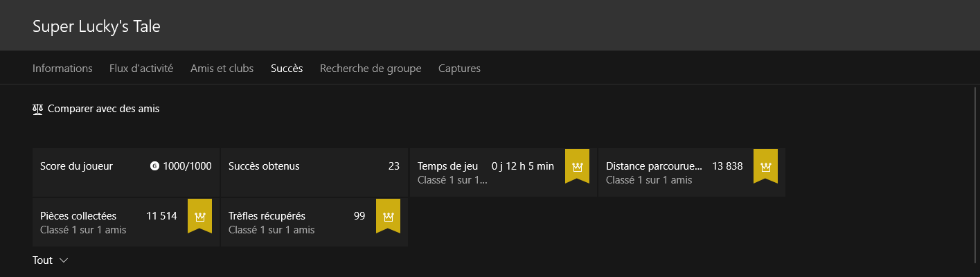Viewport: 980px width, 277px height.
Task: Open the Tout filter dropdown label
Action: tap(42, 260)
